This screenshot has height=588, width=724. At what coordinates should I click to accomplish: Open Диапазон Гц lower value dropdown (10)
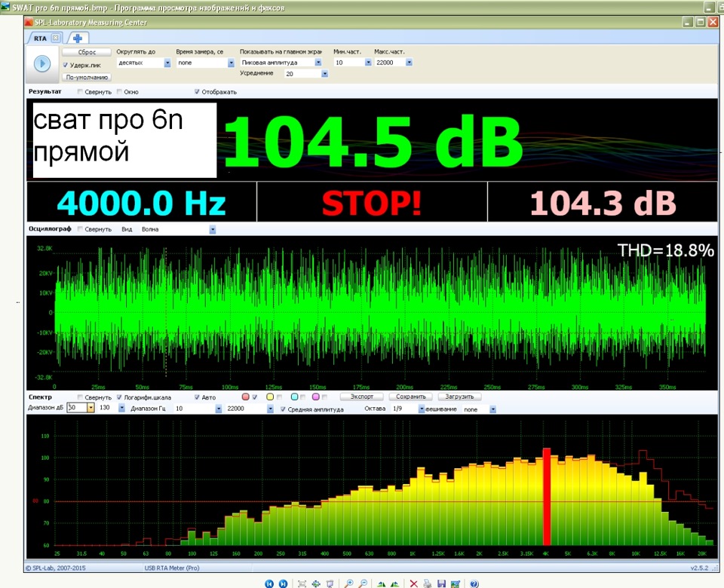coord(219,409)
